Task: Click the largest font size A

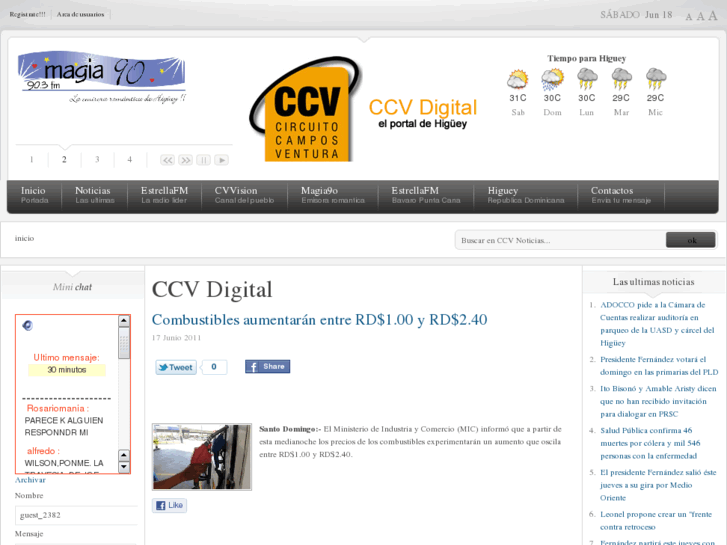Action: [x=713, y=15]
